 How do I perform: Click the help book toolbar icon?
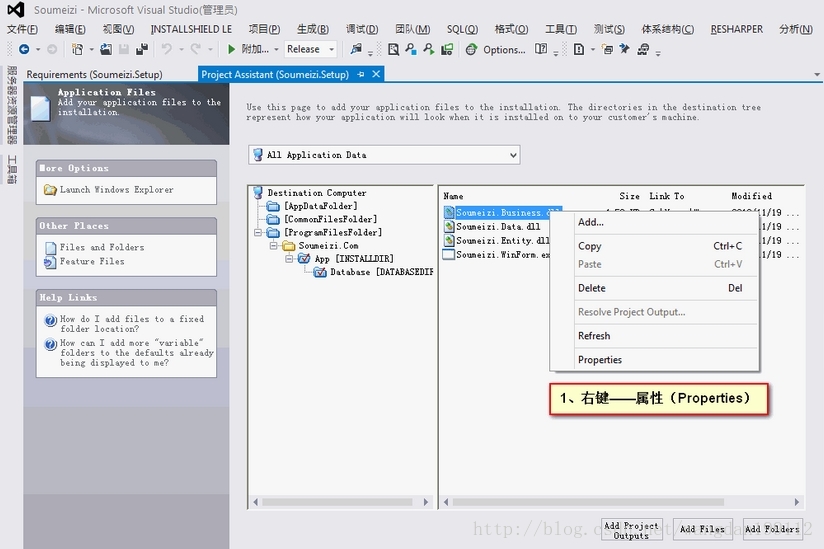coord(541,49)
